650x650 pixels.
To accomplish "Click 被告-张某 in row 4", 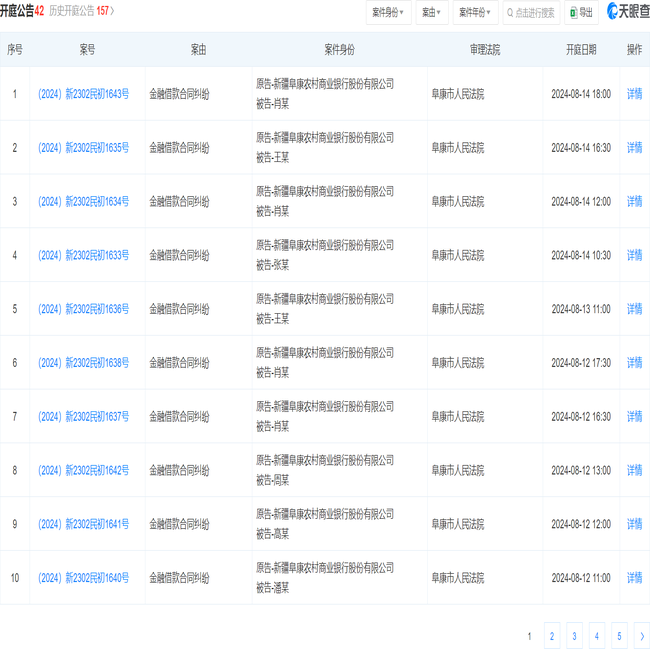I will (272, 265).
